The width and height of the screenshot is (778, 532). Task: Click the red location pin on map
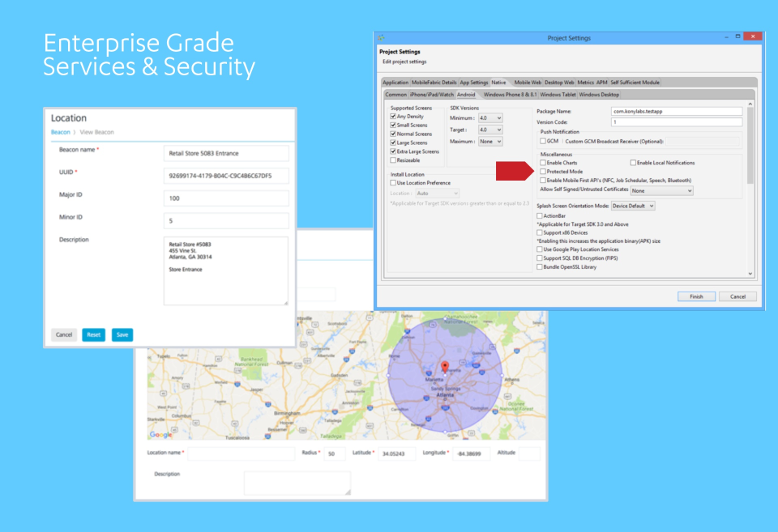[444, 366]
